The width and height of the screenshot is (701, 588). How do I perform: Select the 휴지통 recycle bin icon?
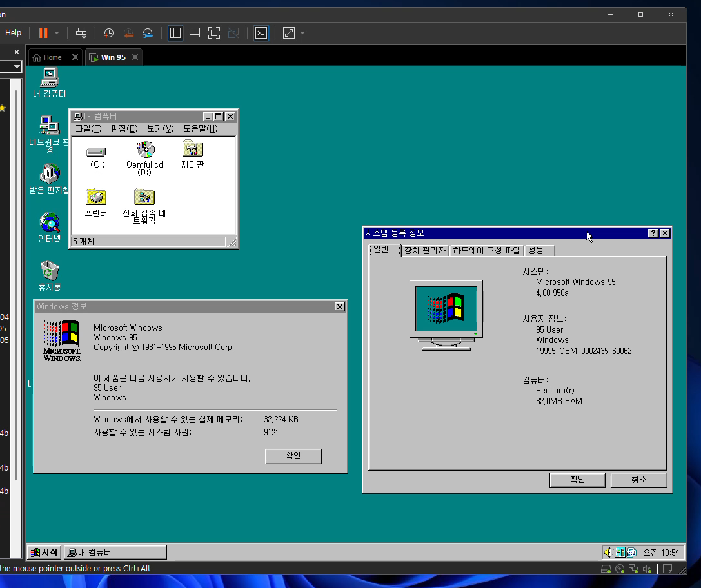(49, 276)
